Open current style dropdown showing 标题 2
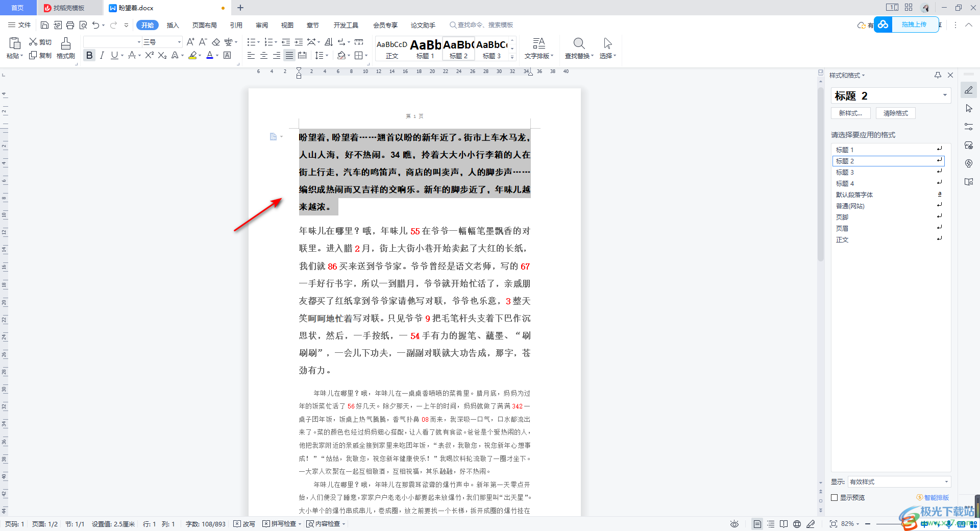Image resolution: width=980 pixels, height=531 pixels. click(x=945, y=95)
